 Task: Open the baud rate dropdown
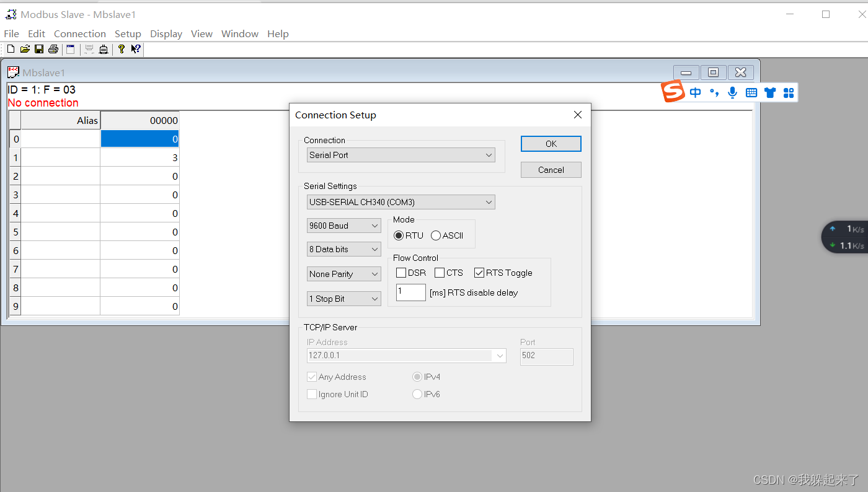(343, 225)
